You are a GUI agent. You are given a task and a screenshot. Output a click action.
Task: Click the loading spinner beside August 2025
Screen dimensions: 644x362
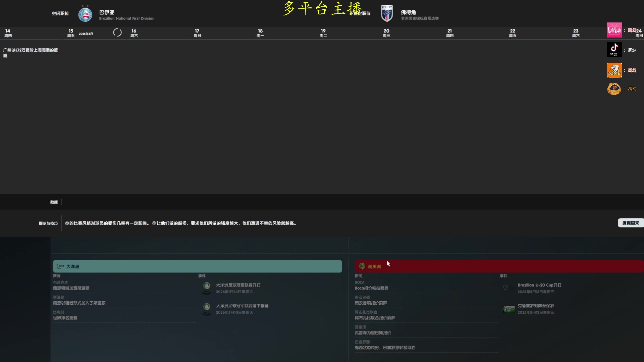coord(117,33)
